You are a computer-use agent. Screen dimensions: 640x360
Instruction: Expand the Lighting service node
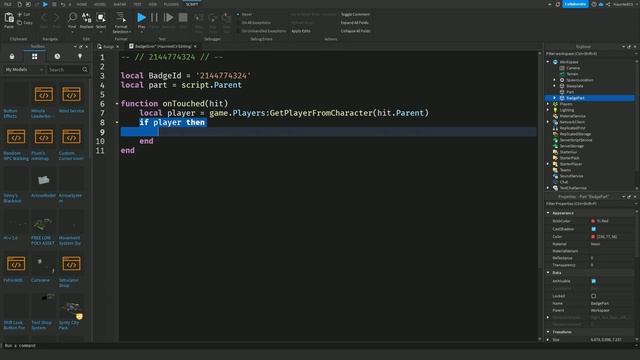click(x=548, y=110)
